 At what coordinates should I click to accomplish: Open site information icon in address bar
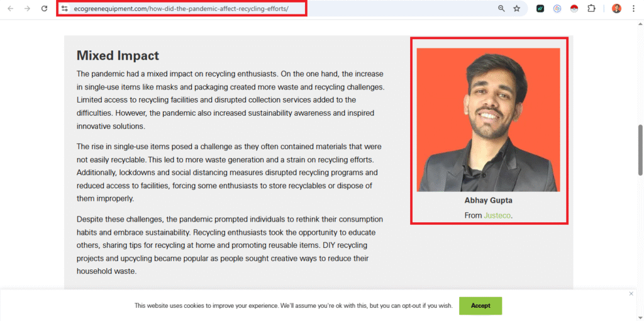point(65,8)
